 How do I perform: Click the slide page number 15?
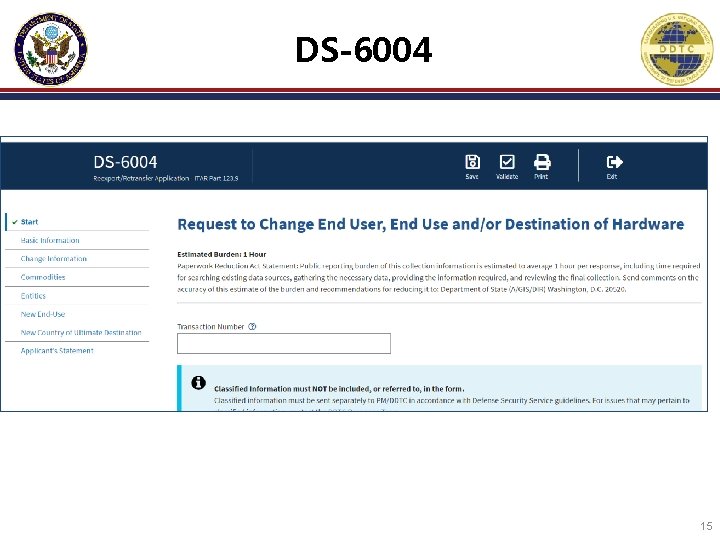pyautogui.click(x=706, y=526)
